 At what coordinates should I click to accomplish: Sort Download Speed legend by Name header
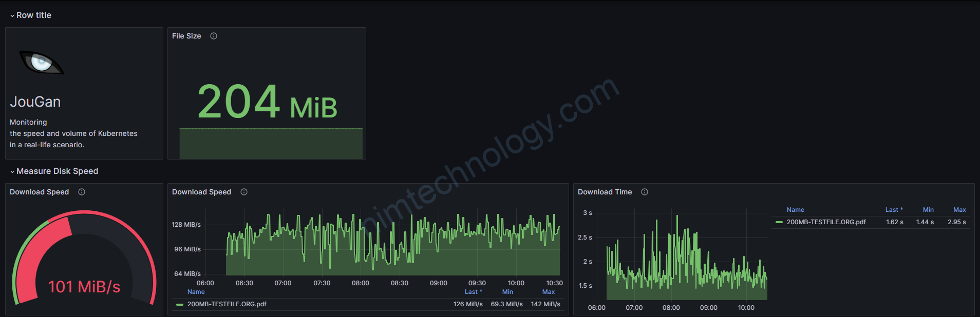point(196,292)
